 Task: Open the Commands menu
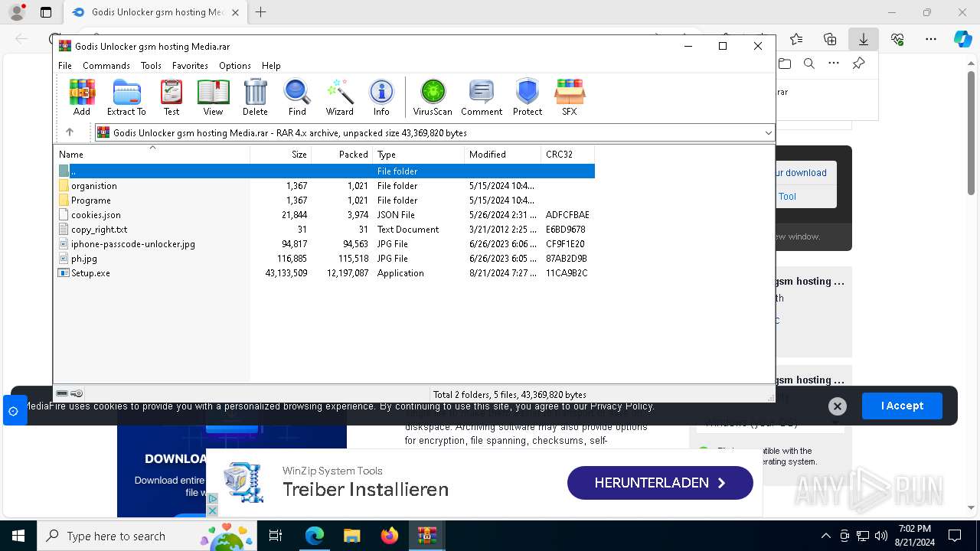[106, 66]
